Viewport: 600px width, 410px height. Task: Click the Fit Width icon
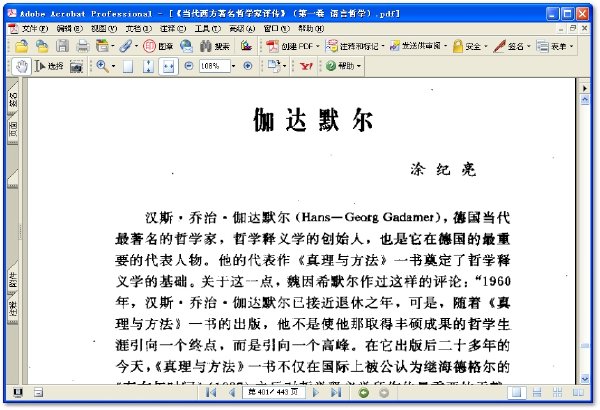click(168, 66)
